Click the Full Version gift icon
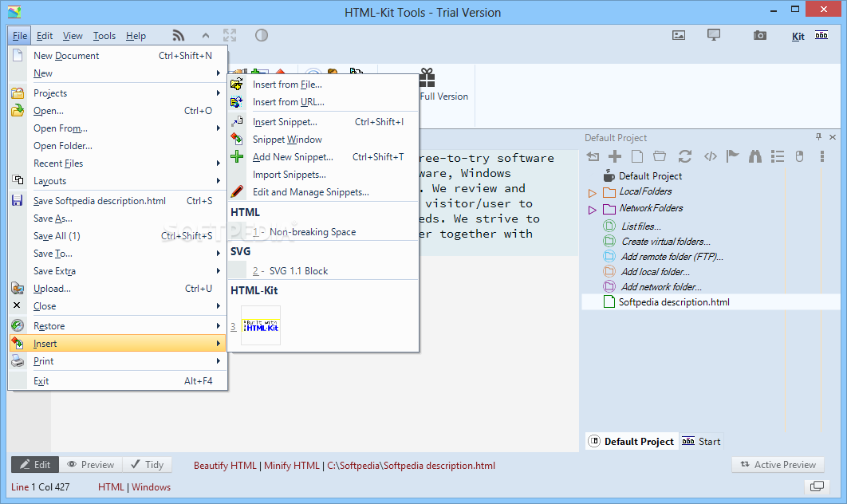847x504 pixels. (x=427, y=78)
